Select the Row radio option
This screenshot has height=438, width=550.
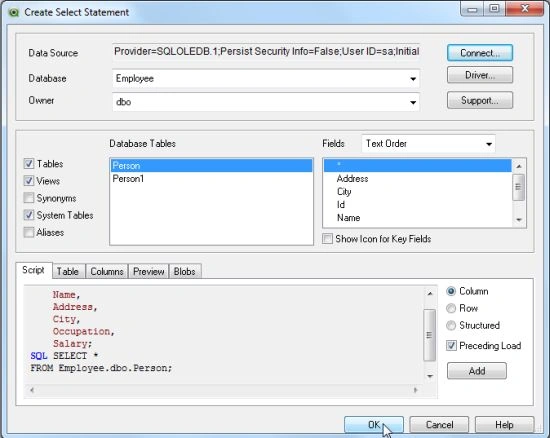[x=451, y=308]
